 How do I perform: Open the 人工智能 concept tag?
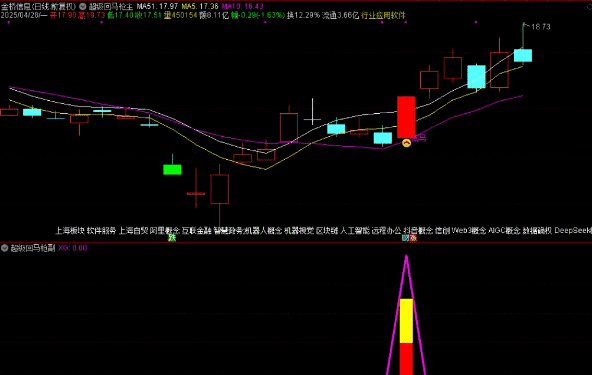click(355, 230)
